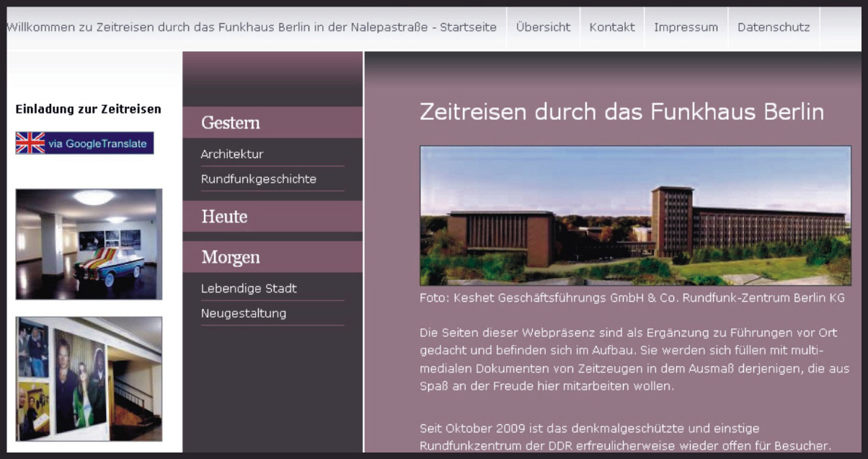Open the Neugestaltung page
The height and width of the screenshot is (459, 868).
[x=244, y=313]
